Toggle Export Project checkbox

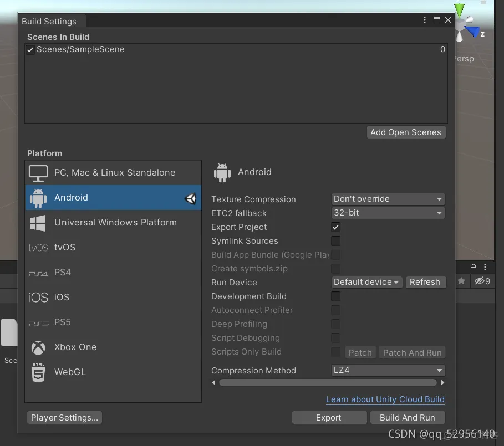coord(335,227)
